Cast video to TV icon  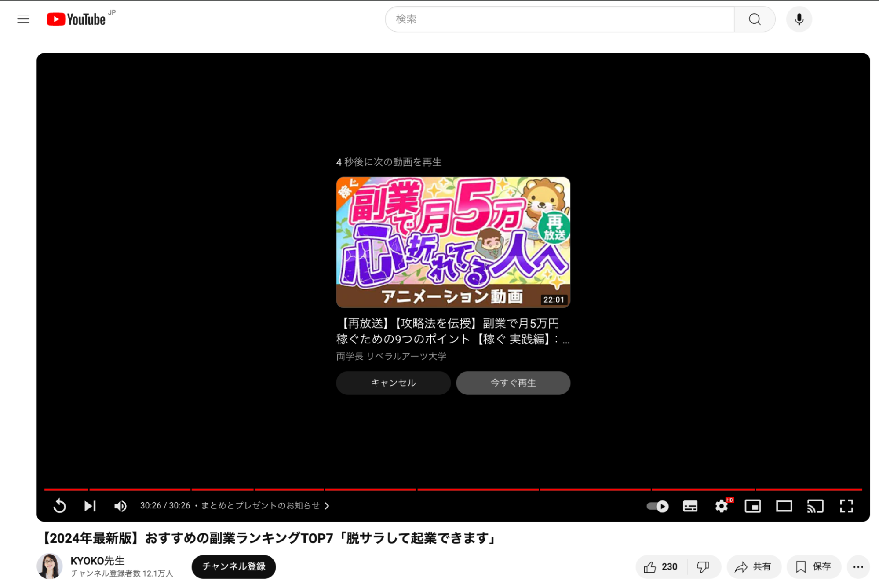[x=815, y=506]
